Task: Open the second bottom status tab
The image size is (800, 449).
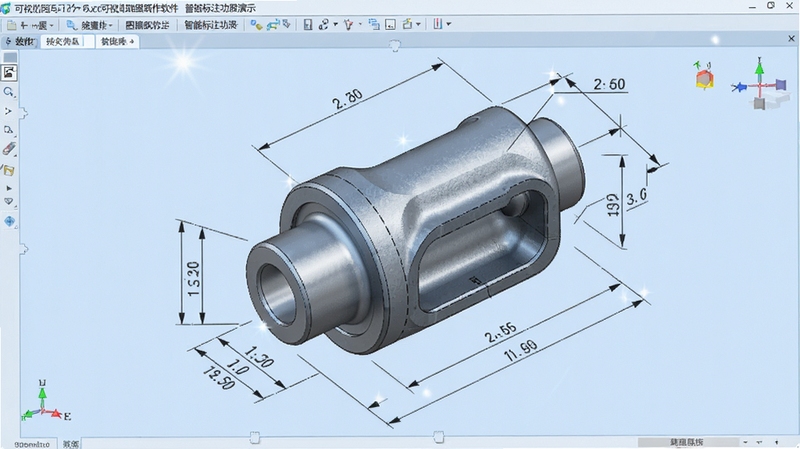Action: 70,444
